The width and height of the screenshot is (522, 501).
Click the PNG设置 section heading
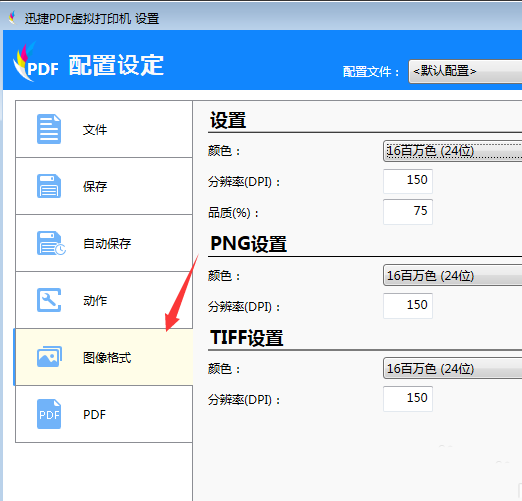pyautogui.click(x=249, y=244)
